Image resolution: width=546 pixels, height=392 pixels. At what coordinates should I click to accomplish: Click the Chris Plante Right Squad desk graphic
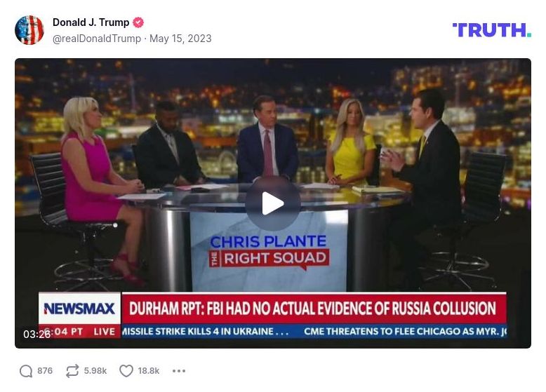coord(269,251)
